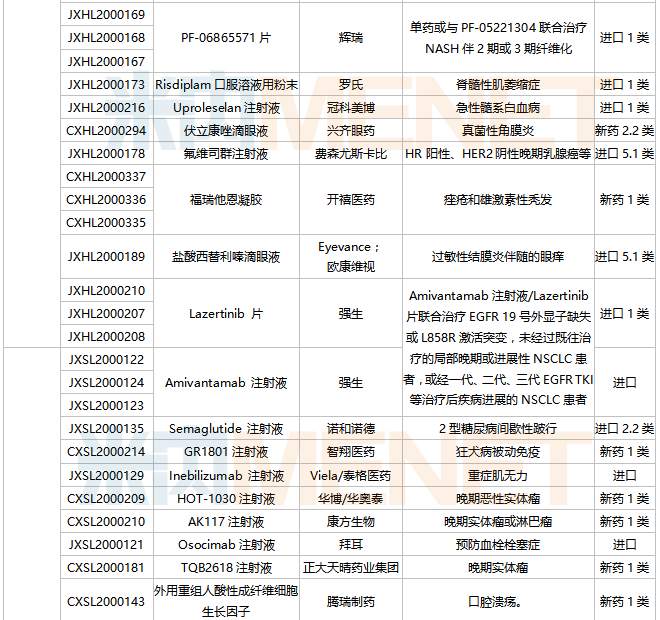Click Amivantamab 注射液 drug name cell
Screen dimensions: 660x620
(226, 383)
